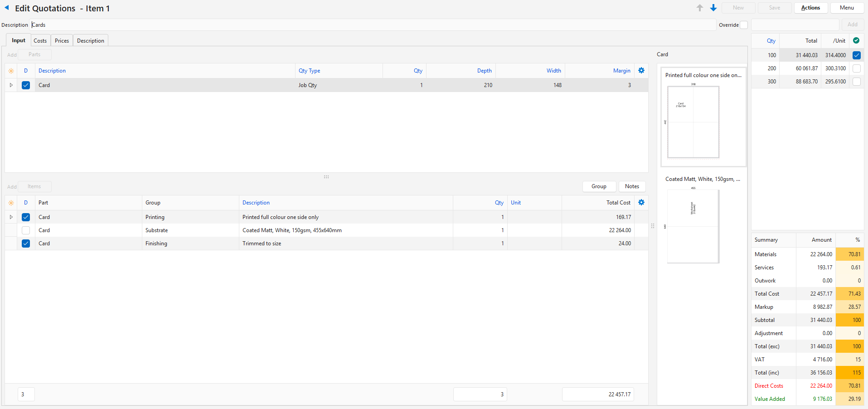
Task: Click the Group button
Action: point(599,186)
